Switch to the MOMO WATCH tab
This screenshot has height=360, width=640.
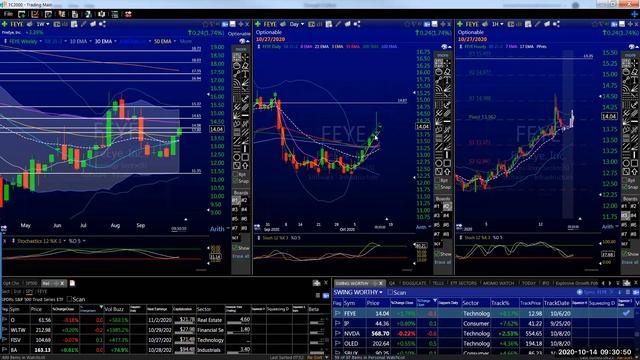pyautogui.click(x=498, y=283)
